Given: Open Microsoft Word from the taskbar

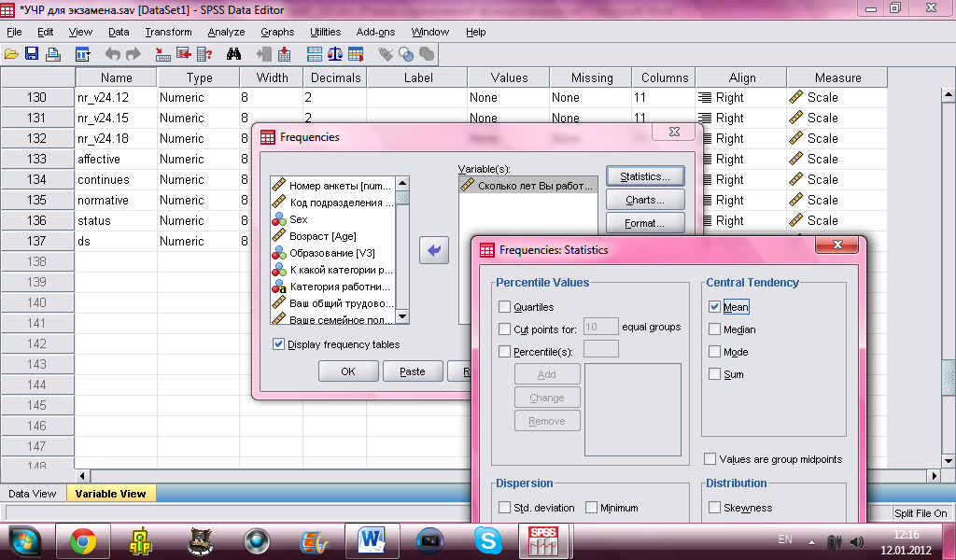Looking at the screenshot, I should [x=372, y=541].
